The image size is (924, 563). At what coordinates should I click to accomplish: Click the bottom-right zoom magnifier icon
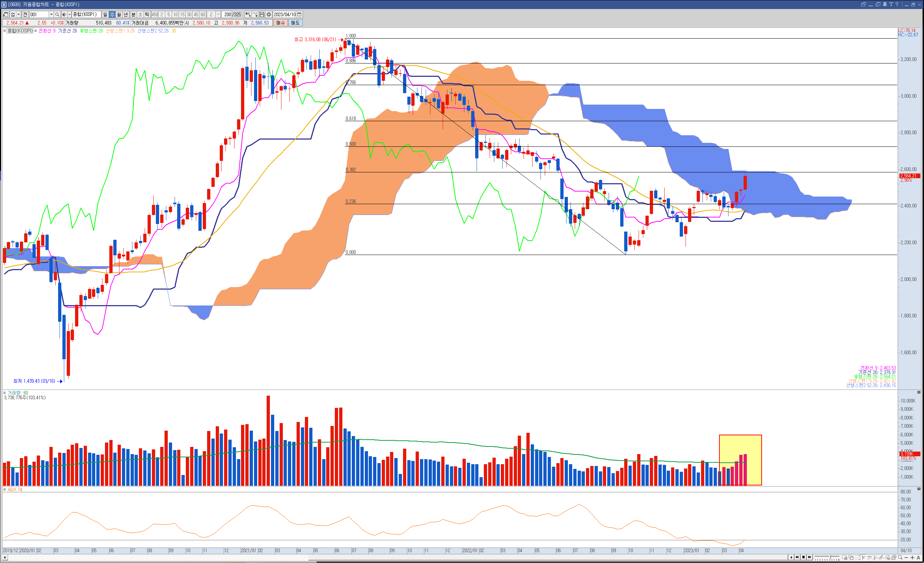click(900, 557)
